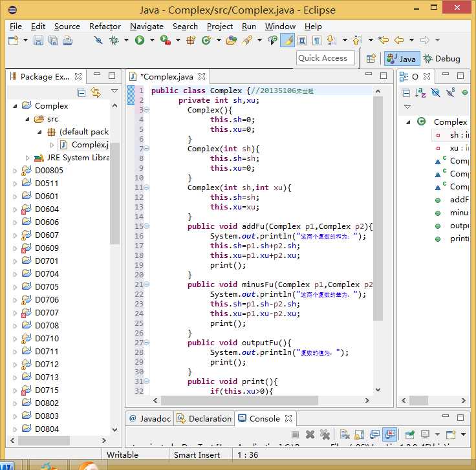Expand the D00805 project
The height and width of the screenshot is (470, 476).
15,171
